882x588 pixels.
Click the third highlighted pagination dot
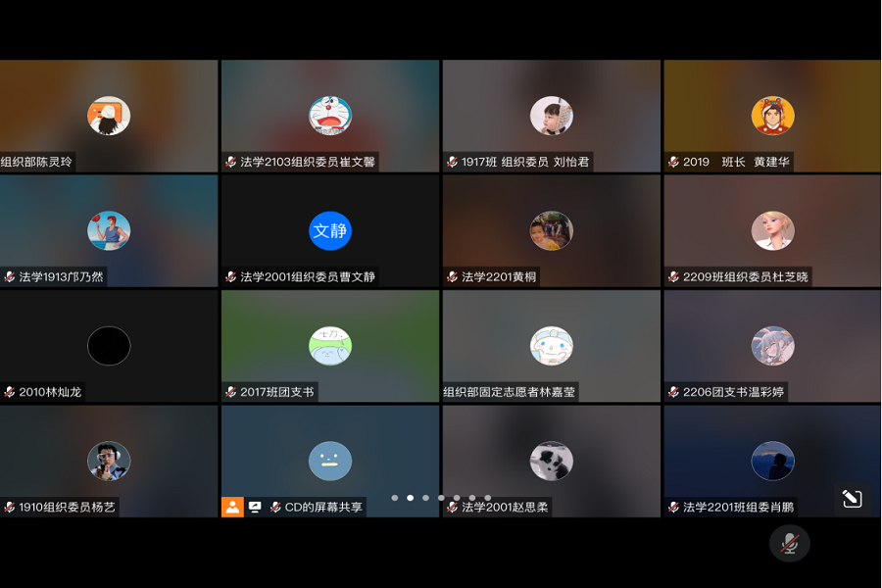point(423,497)
